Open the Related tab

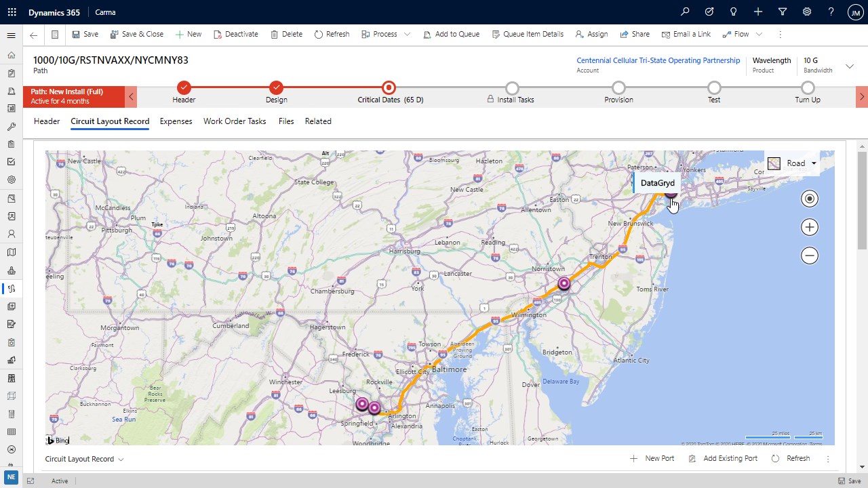pos(318,121)
